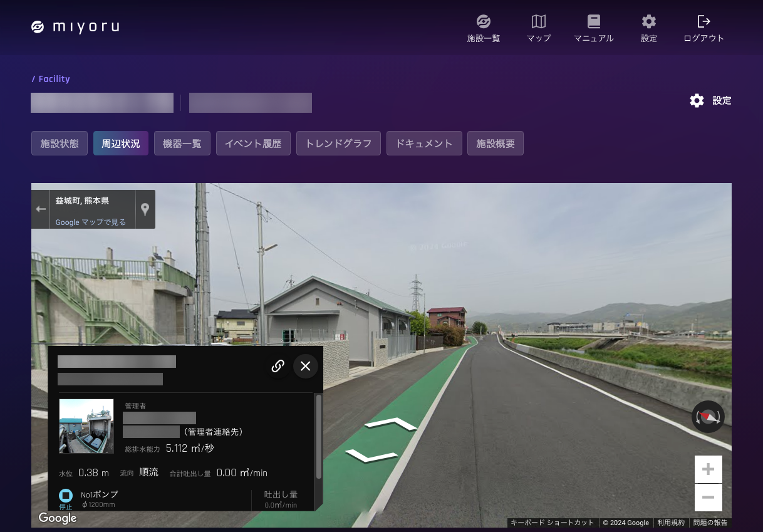Click the compass control

708,417
